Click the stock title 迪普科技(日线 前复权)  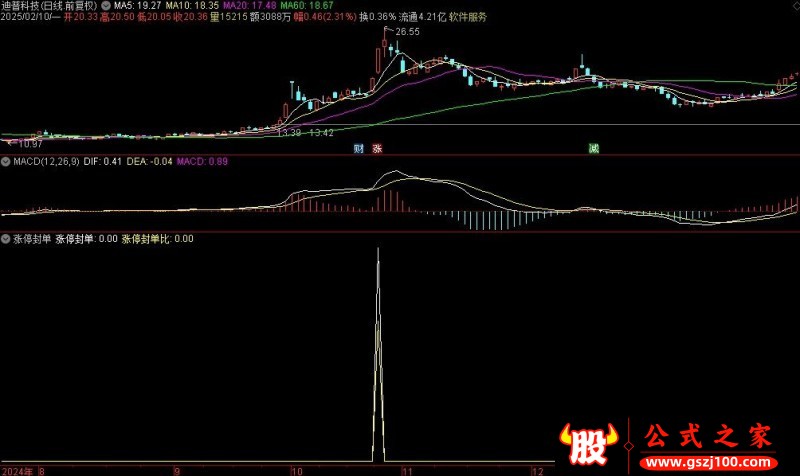pos(49,6)
